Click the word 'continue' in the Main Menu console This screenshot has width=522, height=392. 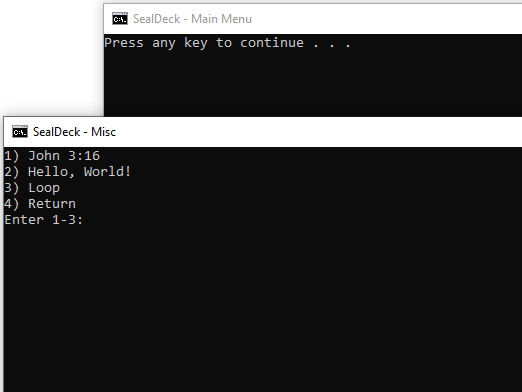[x=272, y=43]
